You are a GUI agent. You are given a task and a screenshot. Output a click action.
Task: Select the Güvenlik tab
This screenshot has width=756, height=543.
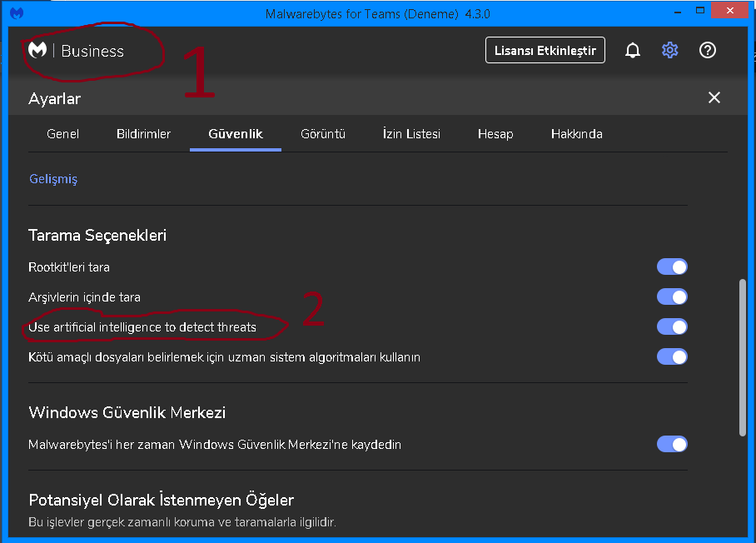pyautogui.click(x=236, y=134)
